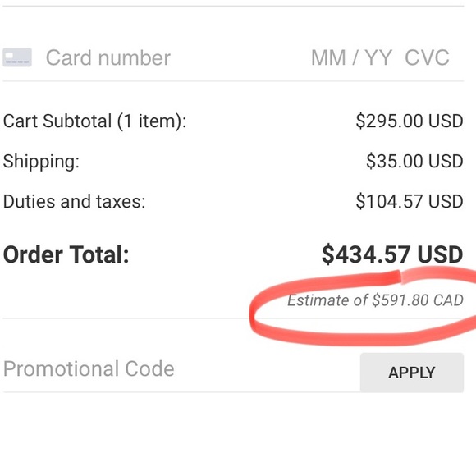Screen dimensions: 476x476
Task: Click the $295.00 USD subtotal amount
Action: (410, 121)
